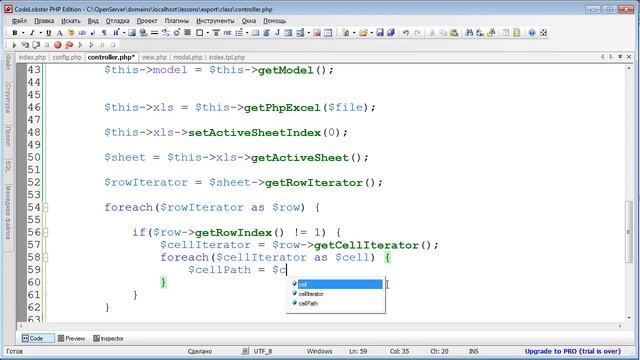The height and width of the screenshot is (360, 640).
Task: Open the dropdown arrow beside Bold
Action: [x=23, y=33]
